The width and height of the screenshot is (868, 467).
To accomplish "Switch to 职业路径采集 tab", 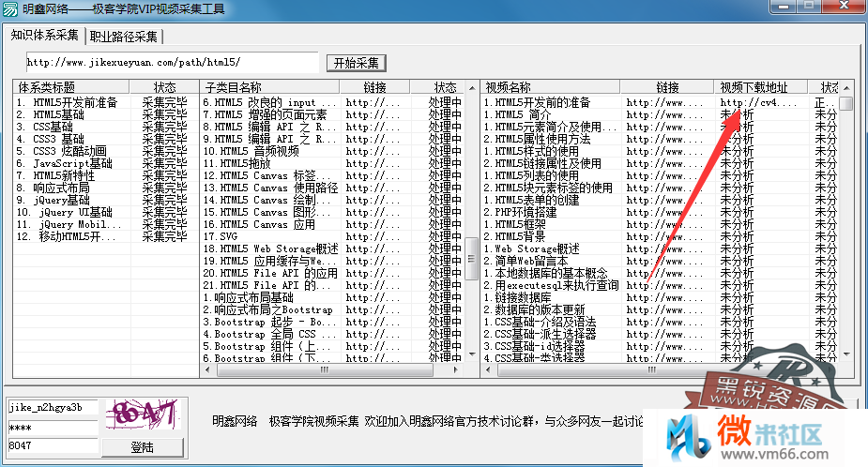I will [124, 37].
